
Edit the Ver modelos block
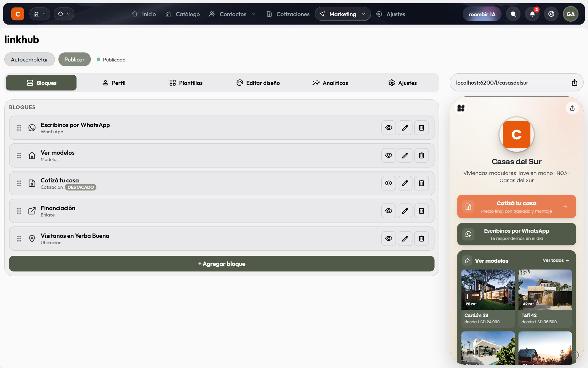click(x=405, y=155)
